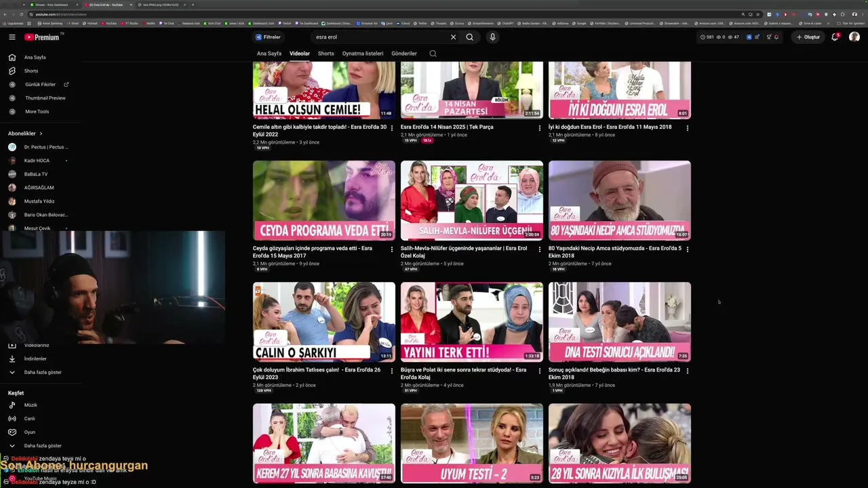Screen dimensions: 868x488
Task: Open options for Ceyda gözyaşları video
Action: (x=391, y=249)
